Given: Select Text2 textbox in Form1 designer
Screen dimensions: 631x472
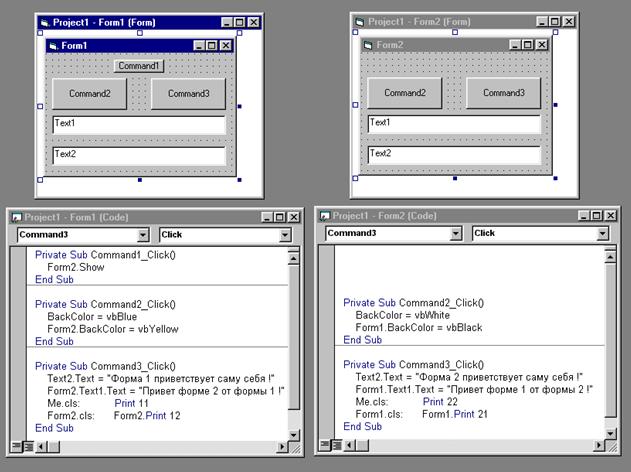Looking at the screenshot, I should (139, 155).
